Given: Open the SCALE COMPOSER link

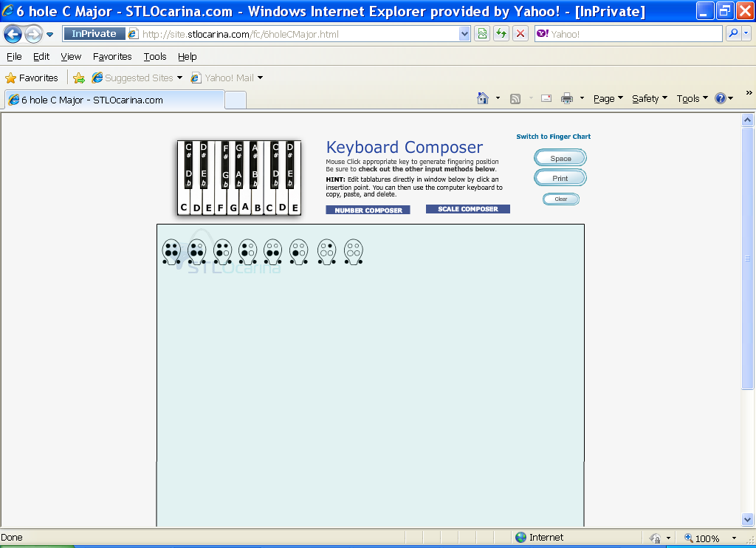Looking at the screenshot, I should 467,209.
